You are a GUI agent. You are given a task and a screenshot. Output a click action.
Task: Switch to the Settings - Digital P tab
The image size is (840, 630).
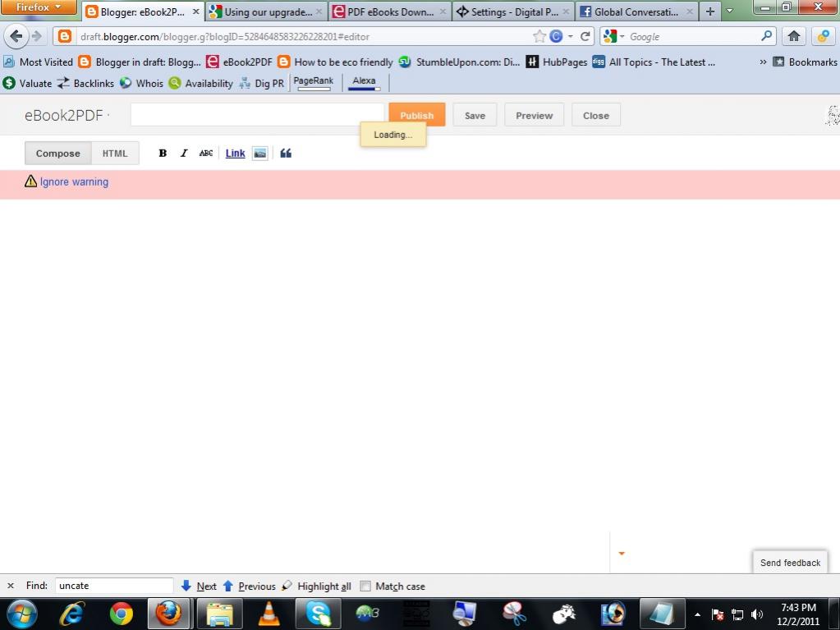(513, 11)
